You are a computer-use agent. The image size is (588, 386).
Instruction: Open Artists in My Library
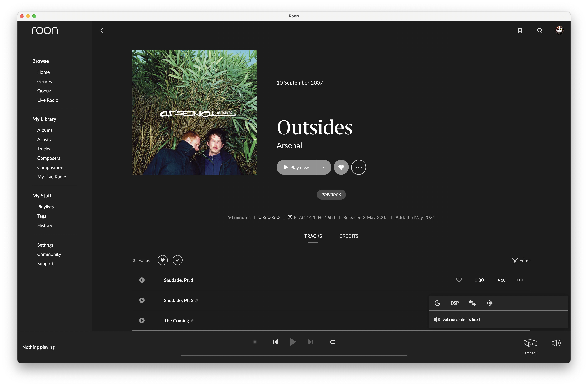pos(44,139)
